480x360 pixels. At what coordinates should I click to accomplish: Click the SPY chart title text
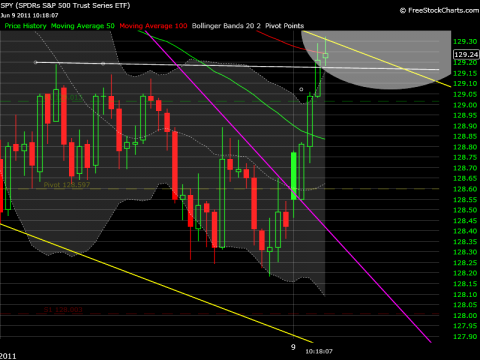point(65,6)
